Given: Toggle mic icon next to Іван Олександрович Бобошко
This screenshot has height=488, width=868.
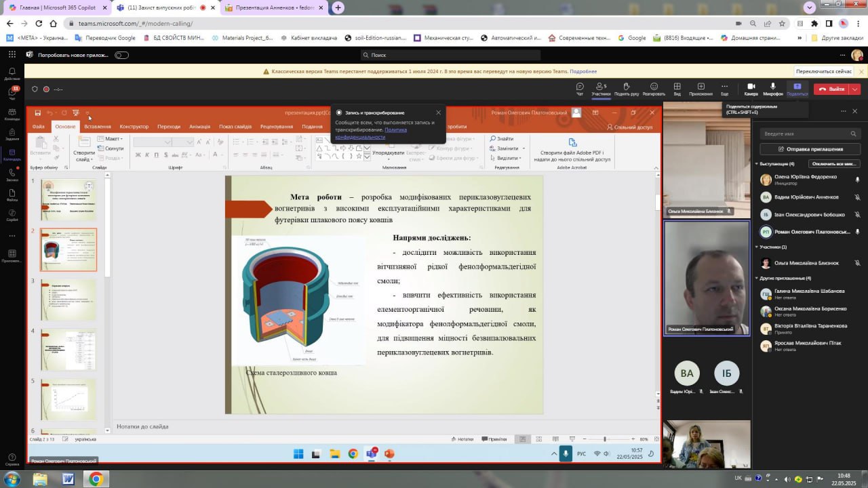Looking at the screenshot, I should [857, 215].
